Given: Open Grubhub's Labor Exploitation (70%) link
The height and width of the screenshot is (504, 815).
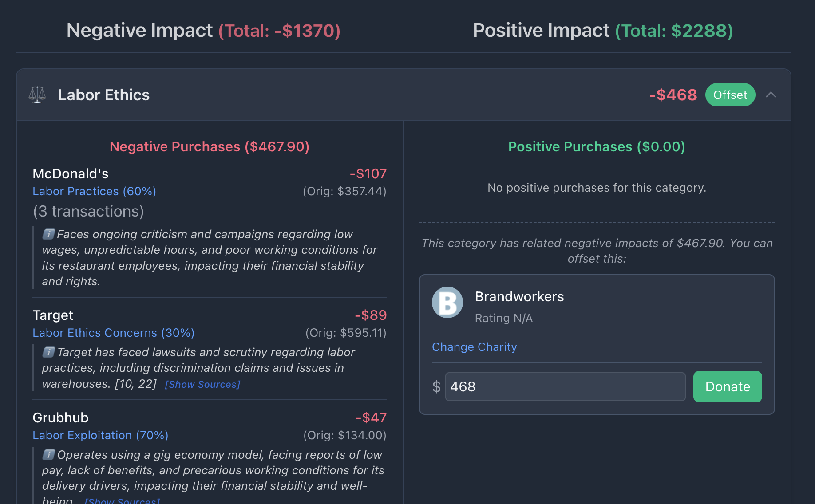Looking at the screenshot, I should (100, 435).
